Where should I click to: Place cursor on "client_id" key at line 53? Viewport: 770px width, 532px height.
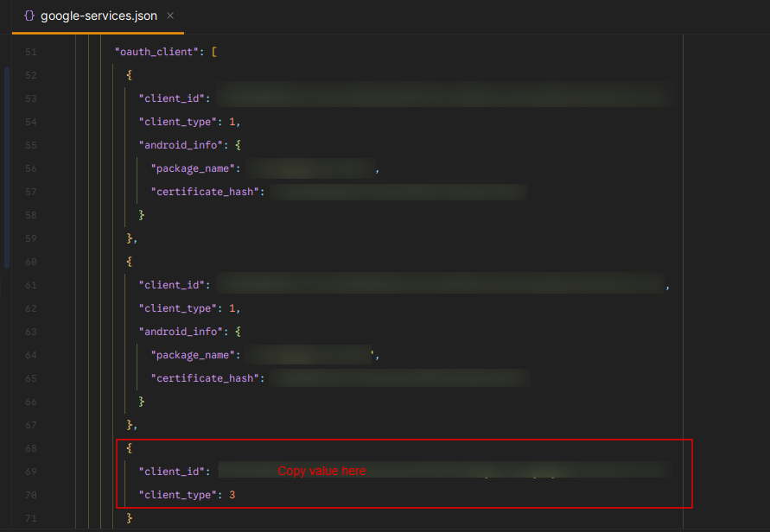pyautogui.click(x=174, y=98)
